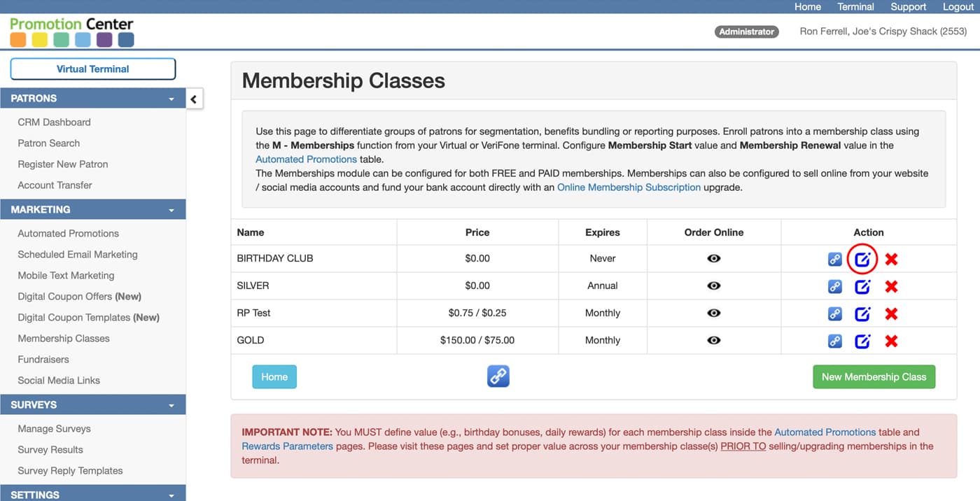
Task: Expand the SETTINGS sidebar section
Action: [92, 493]
